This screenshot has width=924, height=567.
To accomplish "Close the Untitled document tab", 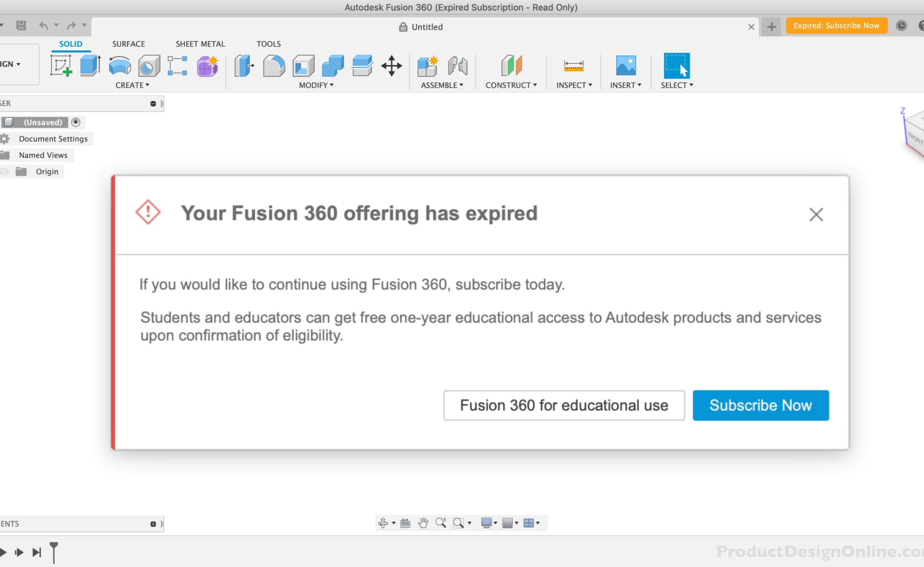I will [751, 27].
